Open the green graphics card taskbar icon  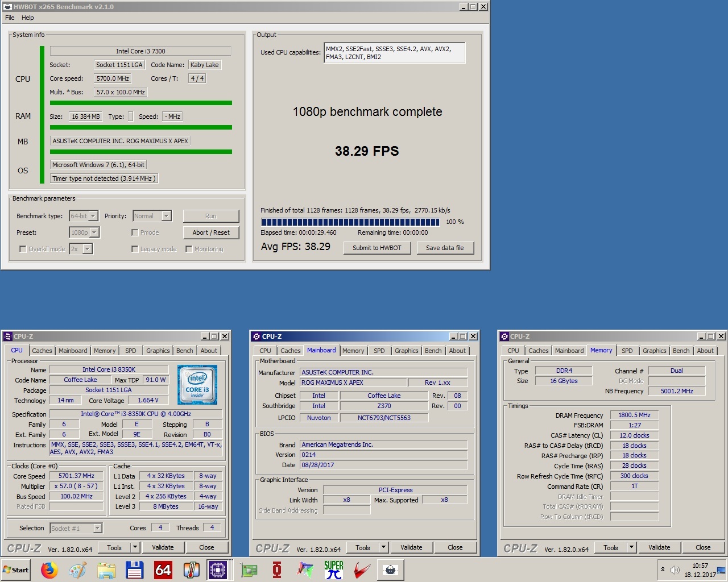249,570
